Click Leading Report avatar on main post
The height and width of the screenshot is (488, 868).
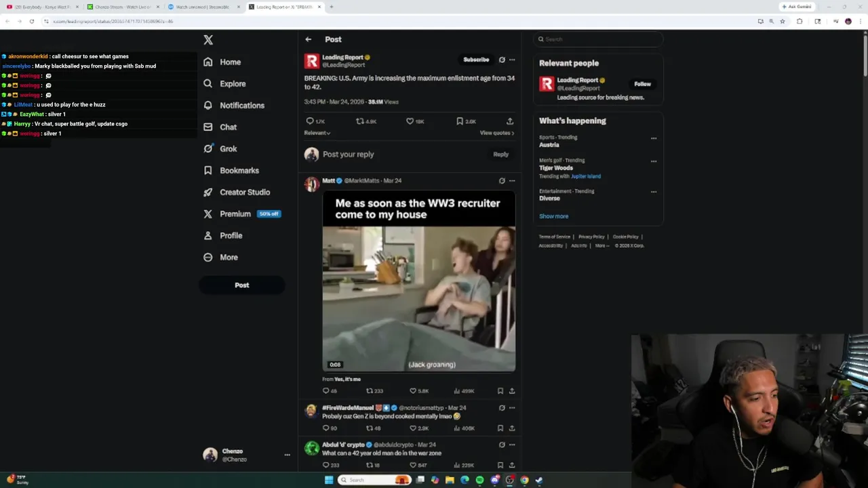(311, 61)
